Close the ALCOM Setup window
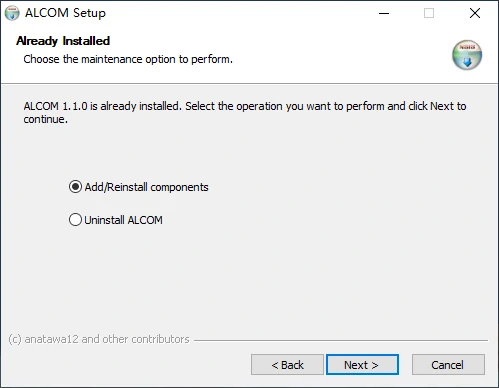Image resolution: width=499 pixels, height=388 pixels. click(x=475, y=13)
